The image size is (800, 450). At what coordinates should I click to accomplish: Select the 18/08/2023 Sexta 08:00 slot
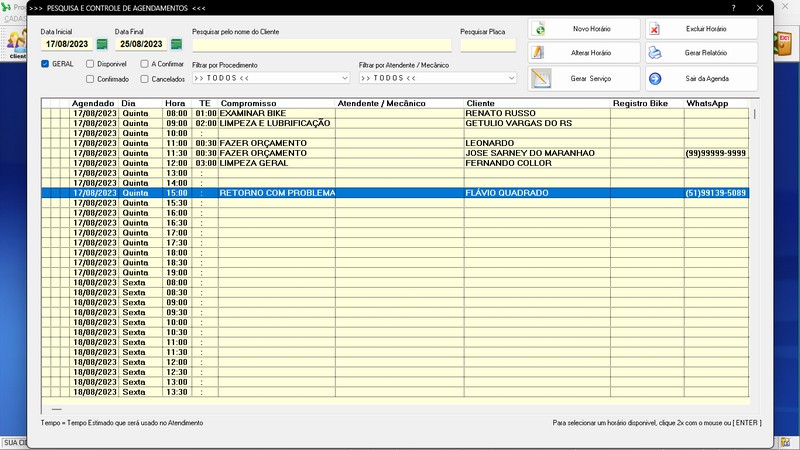(x=395, y=283)
